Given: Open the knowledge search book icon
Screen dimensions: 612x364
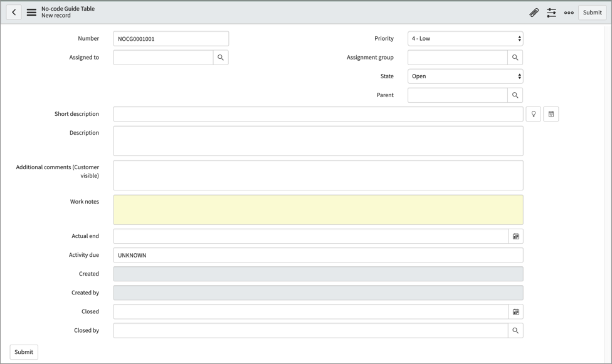Looking at the screenshot, I should (551, 113).
